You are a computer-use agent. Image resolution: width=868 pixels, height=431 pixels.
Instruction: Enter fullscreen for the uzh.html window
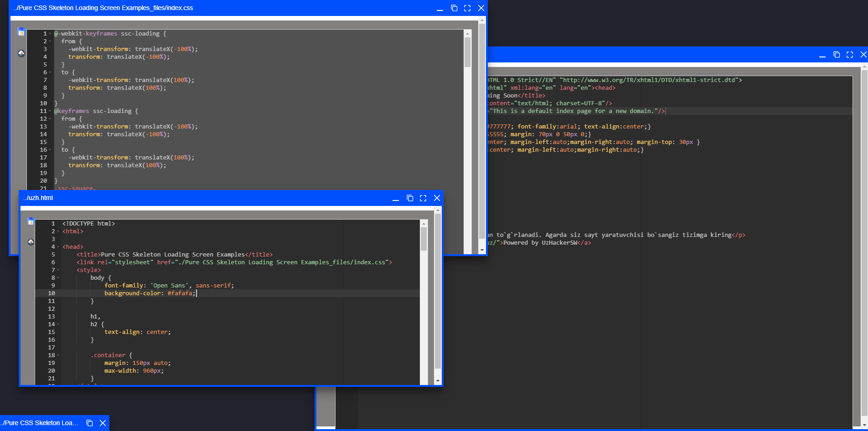point(423,198)
